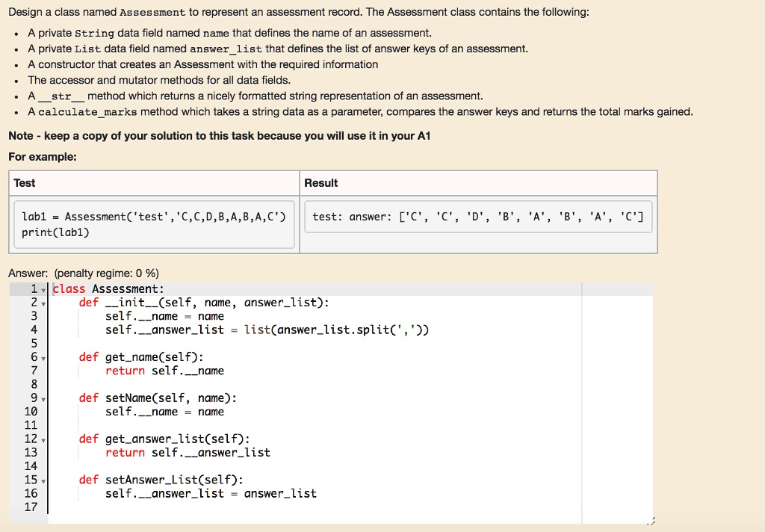Place cursor on empty line 17 of editor
The height and width of the screenshot is (532, 765).
(312, 507)
